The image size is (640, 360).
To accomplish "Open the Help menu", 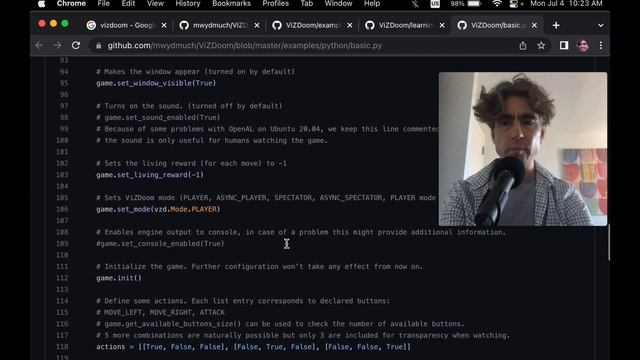I will (x=372, y=4).
